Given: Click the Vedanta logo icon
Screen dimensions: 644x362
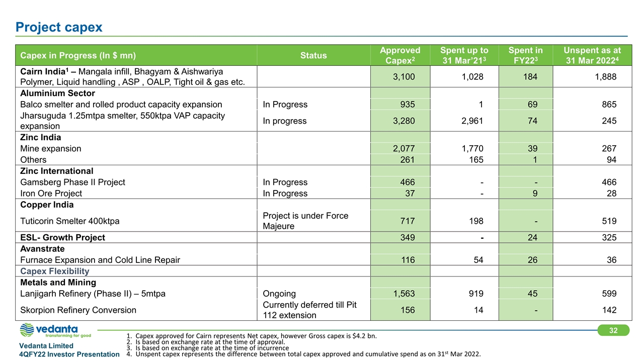Looking at the screenshot, I should point(27,330).
